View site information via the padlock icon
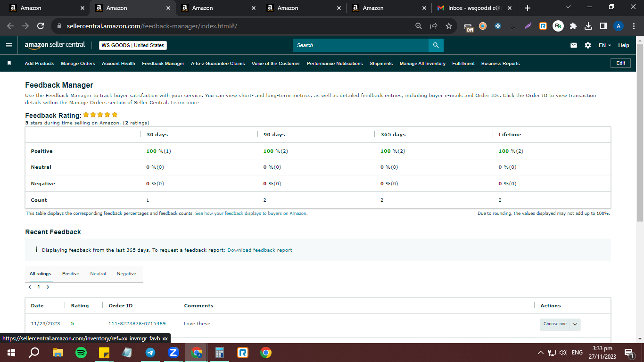 [59, 26]
